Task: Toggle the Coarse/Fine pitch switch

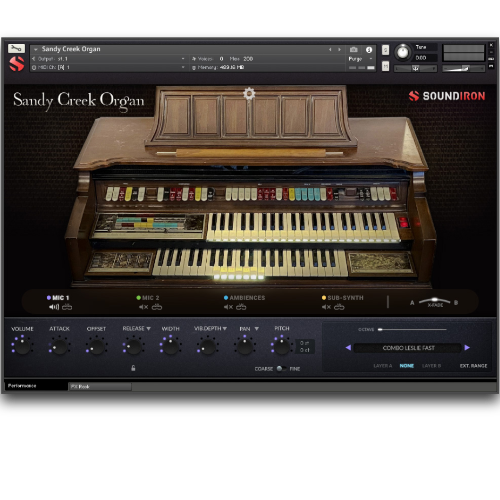Action: tap(281, 368)
